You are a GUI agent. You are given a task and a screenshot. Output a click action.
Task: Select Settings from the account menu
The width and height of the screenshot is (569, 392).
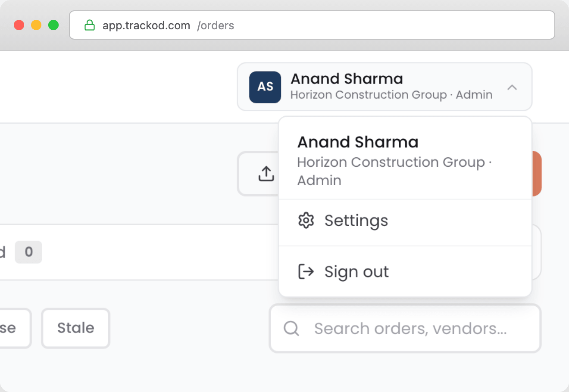356,220
